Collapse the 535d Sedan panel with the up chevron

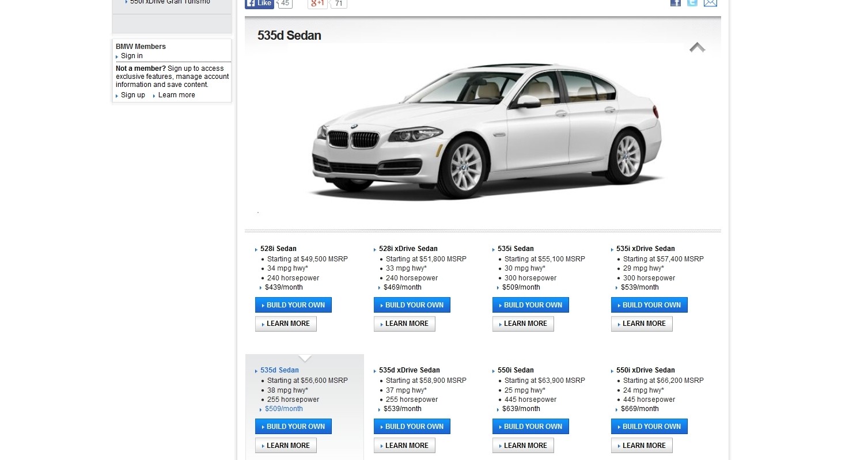coord(698,47)
